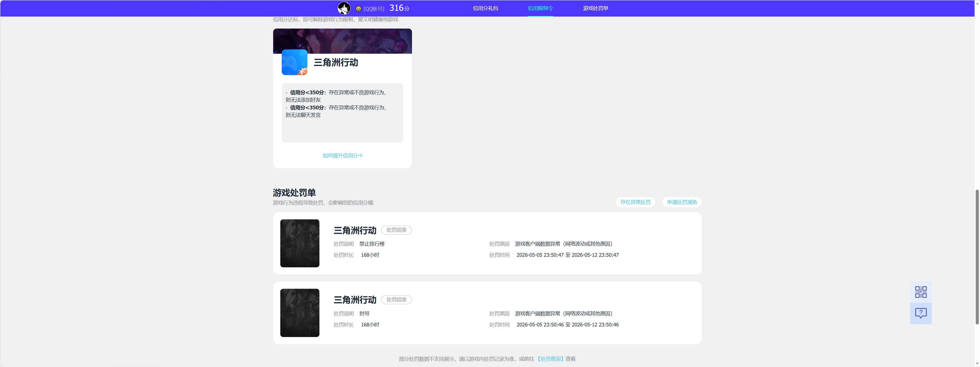Viewport: 980px width, 367px height.
Task: Click the banner image on restriction card
Action: click(x=342, y=41)
